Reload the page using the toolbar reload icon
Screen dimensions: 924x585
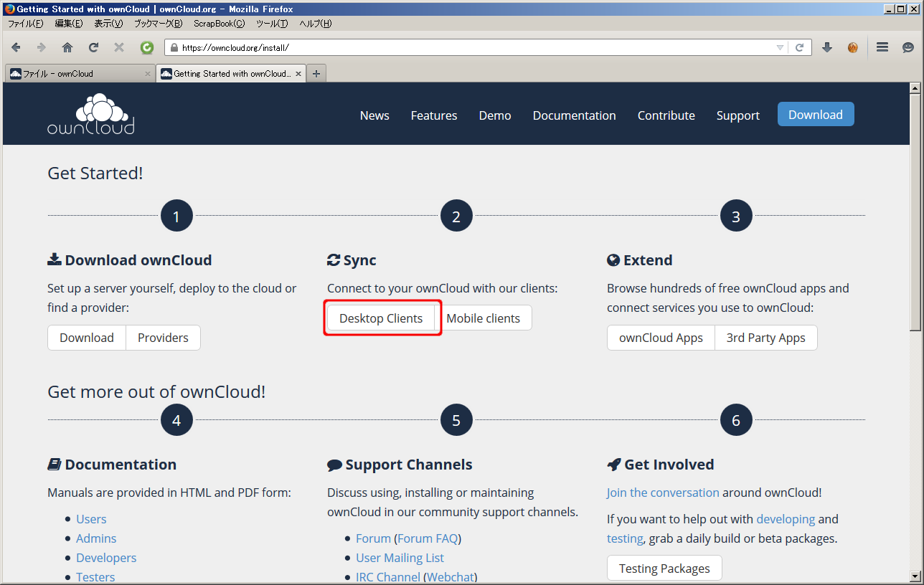93,47
